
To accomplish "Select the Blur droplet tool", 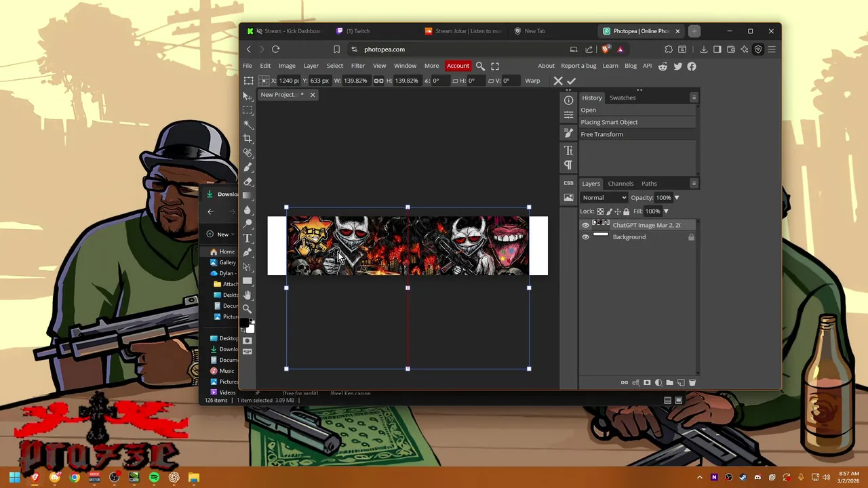I will point(248,209).
